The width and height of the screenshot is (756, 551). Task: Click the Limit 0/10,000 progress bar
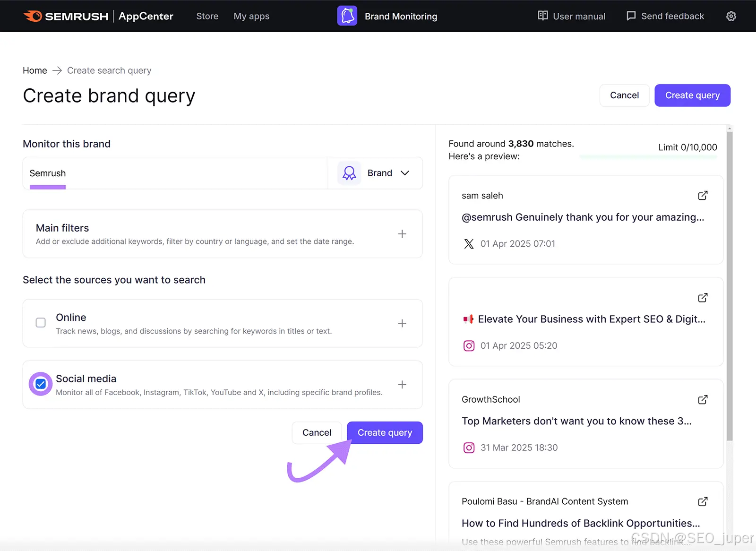pyautogui.click(x=648, y=156)
